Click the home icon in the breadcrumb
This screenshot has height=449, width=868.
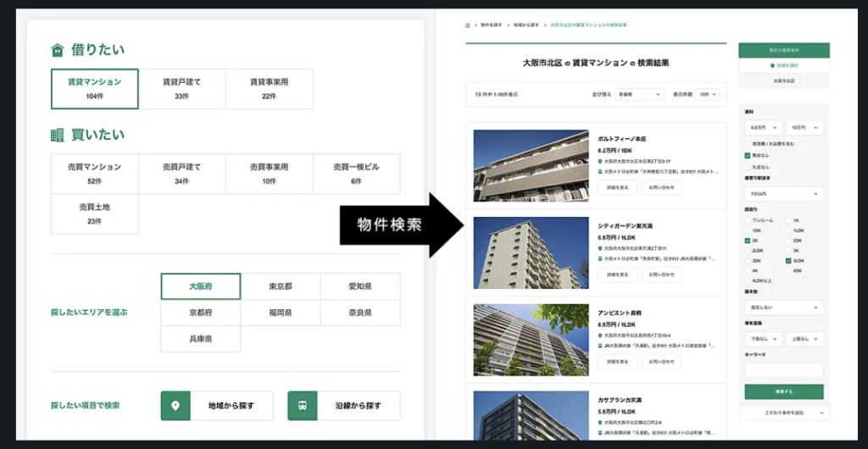(467, 25)
